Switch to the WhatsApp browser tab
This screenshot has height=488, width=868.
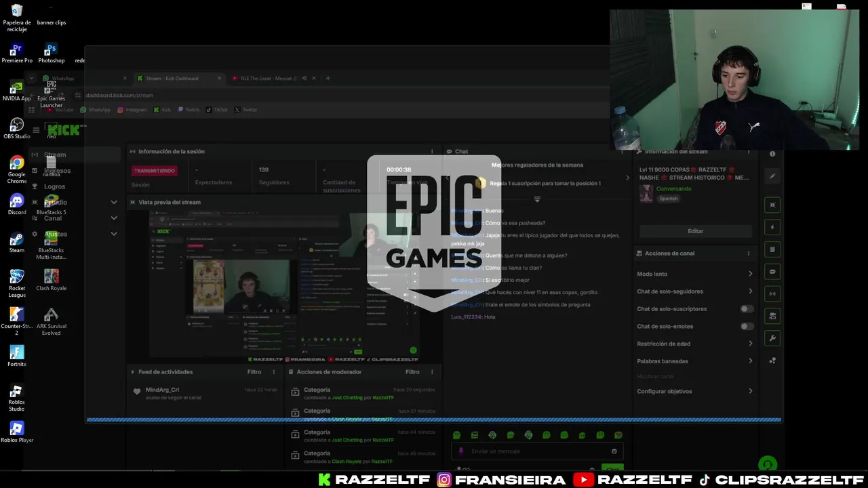(85, 78)
